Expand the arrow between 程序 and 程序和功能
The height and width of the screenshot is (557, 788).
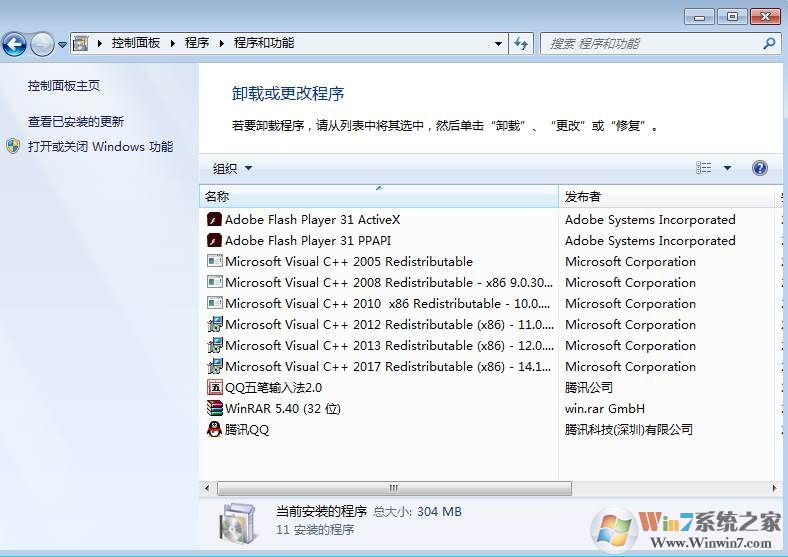222,44
